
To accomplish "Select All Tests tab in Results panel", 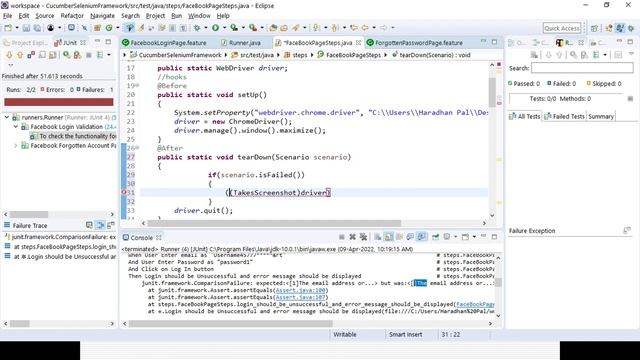I will click(x=524, y=116).
